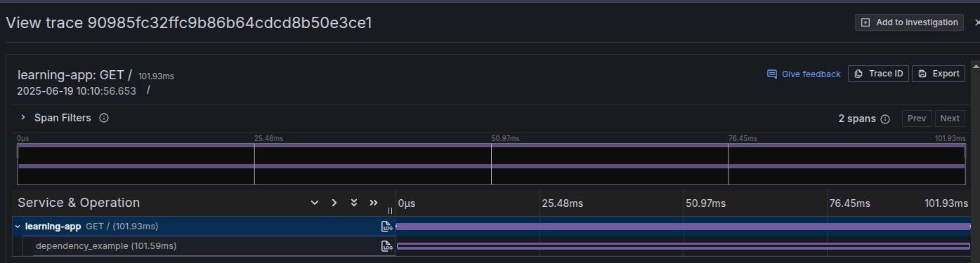Collapse one level of spans
The width and height of the screenshot is (980, 263).
pos(334,203)
